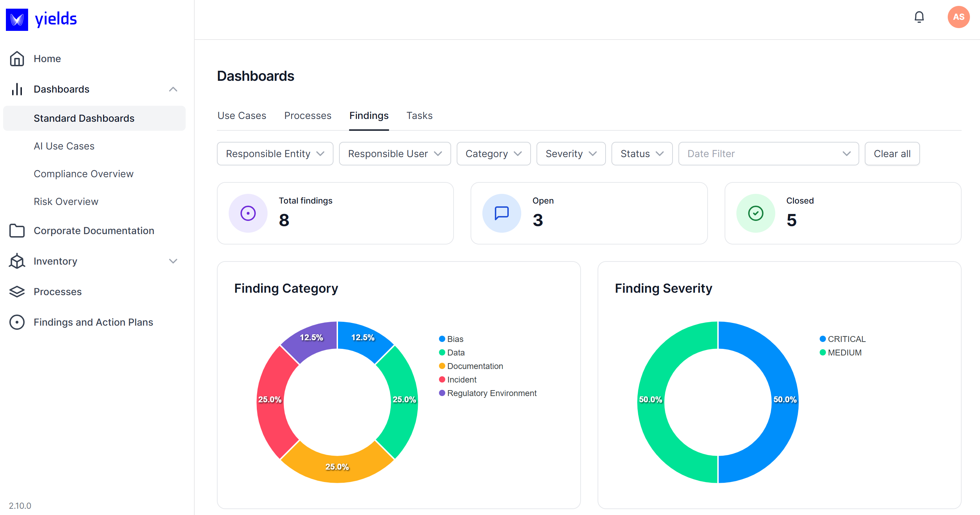Open the notifications bell

coord(920,17)
